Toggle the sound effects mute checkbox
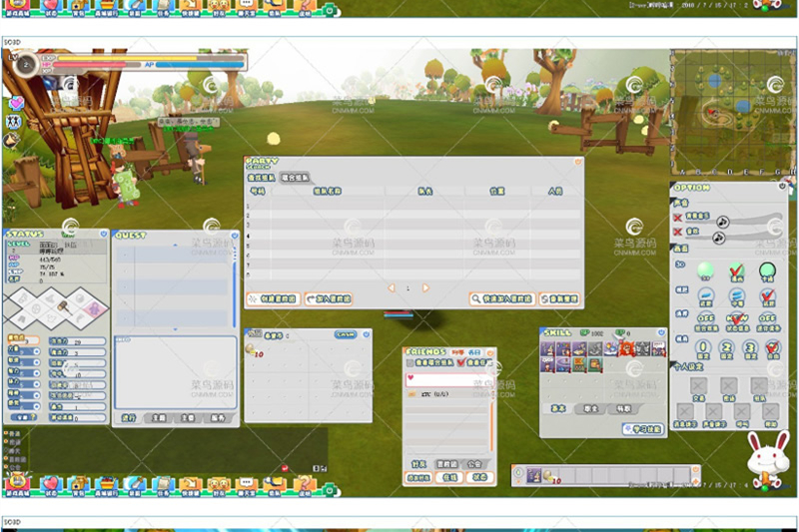The width and height of the screenshot is (799, 532). 678,233
